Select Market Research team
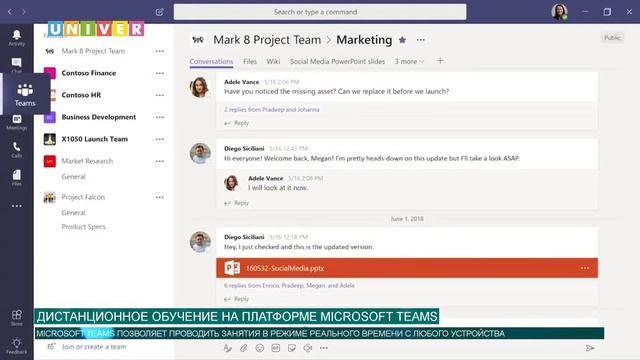This screenshot has height=360, width=640. point(87,161)
